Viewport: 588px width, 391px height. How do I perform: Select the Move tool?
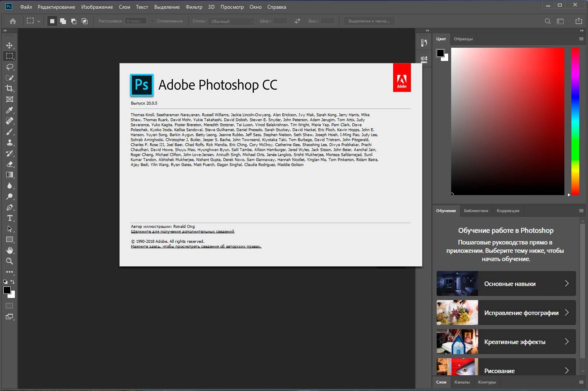tap(10, 45)
